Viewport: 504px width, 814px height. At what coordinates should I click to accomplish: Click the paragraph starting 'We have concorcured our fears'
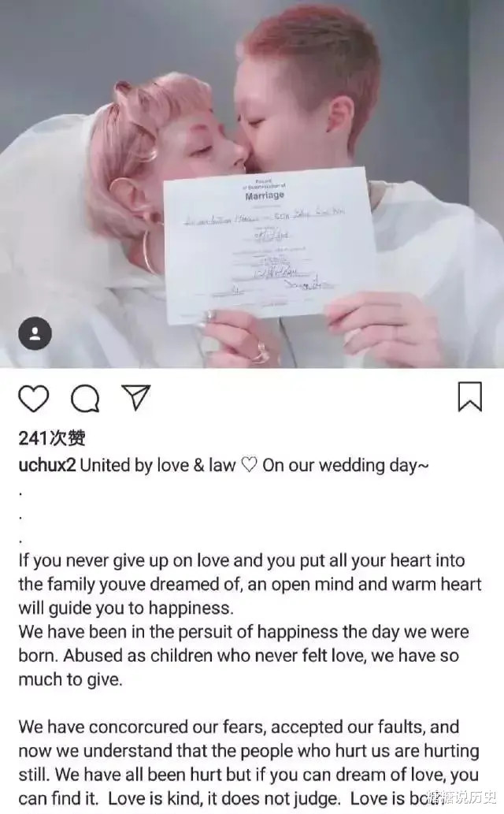click(x=249, y=762)
